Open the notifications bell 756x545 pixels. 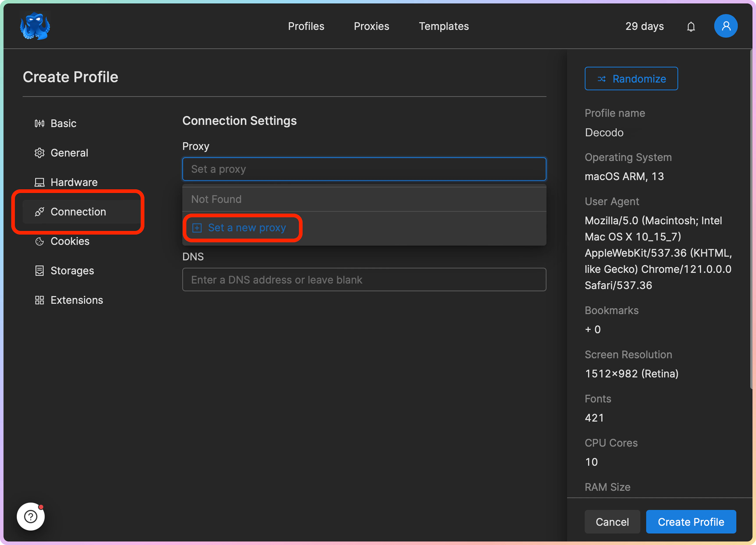click(691, 26)
